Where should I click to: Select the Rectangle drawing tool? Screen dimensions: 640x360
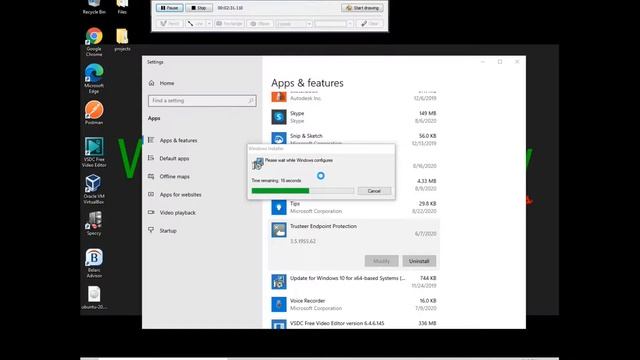[x=229, y=24]
